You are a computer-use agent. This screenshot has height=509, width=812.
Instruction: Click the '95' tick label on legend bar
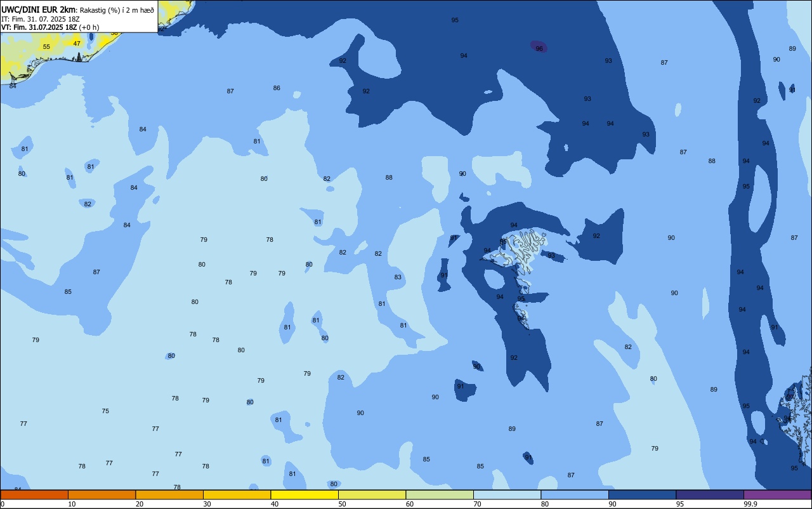coord(680,504)
